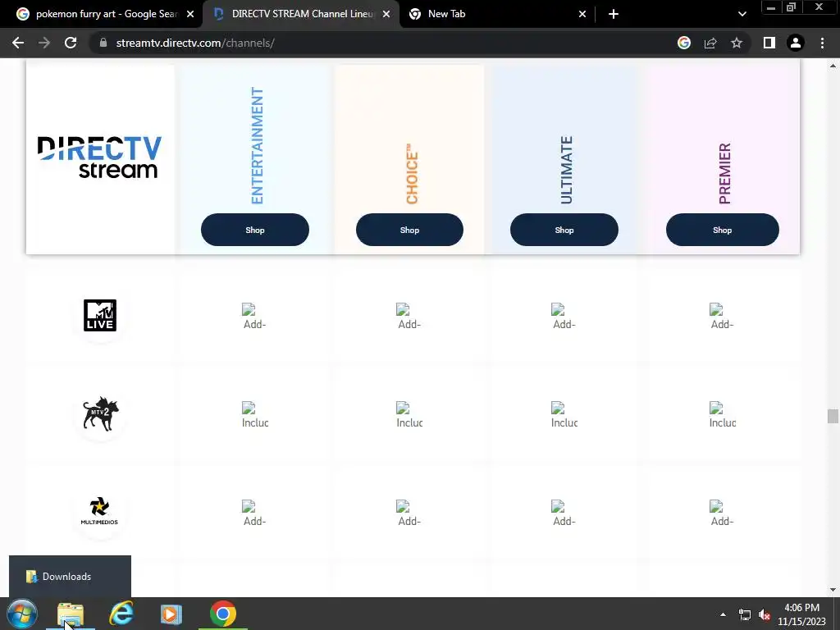This screenshot has width=840, height=630.
Task: Open the File Explorer taskbar icon
Action: tap(71, 614)
